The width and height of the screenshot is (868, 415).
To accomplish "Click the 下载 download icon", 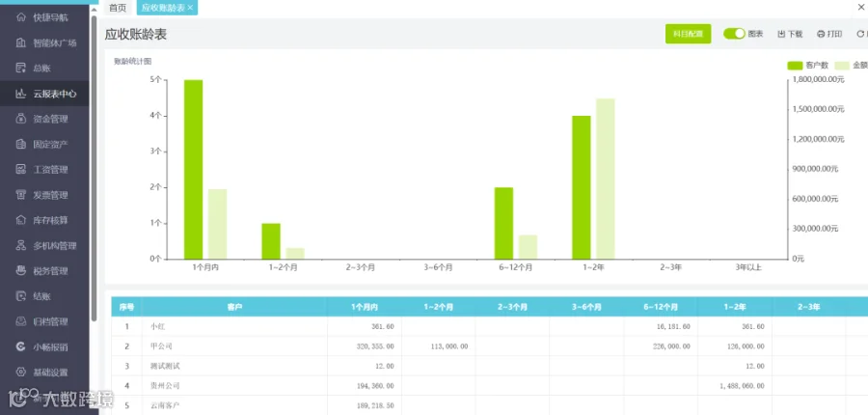I will click(781, 34).
